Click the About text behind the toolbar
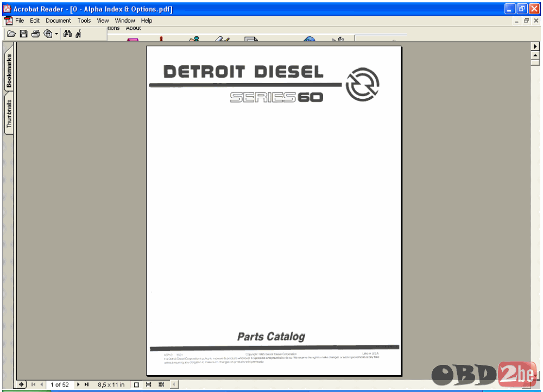This screenshot has width=543, height=392. pyautogui.click(x=134, y=28)
